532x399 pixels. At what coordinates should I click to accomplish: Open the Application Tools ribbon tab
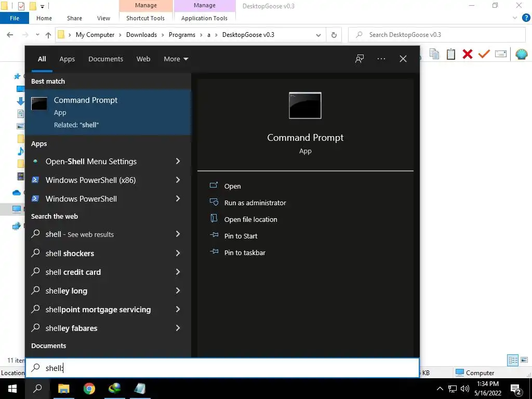[204, 18]
